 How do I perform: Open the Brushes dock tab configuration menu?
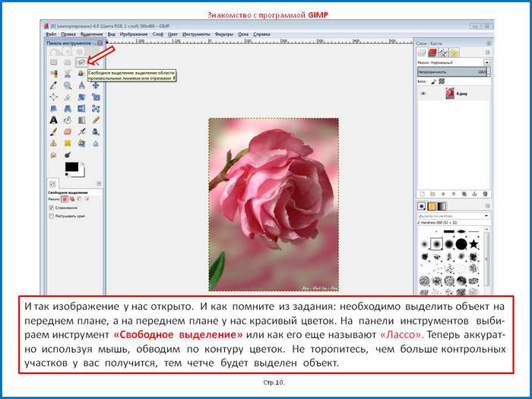coord(488,206)
